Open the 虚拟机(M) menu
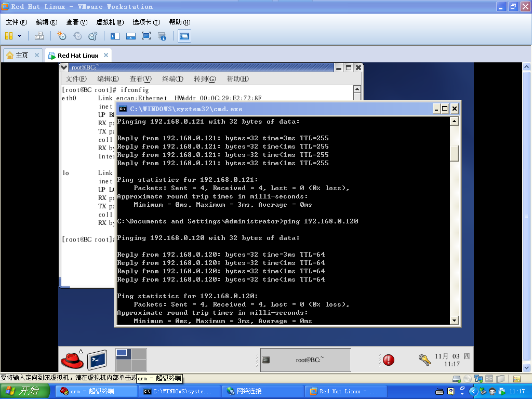Screen dimensions: 532x399 [x=110, y=22]
